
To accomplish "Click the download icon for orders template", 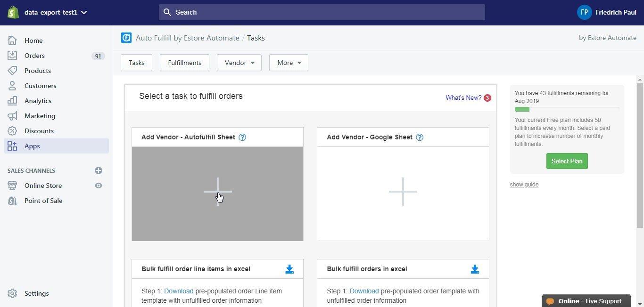I will [475, 269].
